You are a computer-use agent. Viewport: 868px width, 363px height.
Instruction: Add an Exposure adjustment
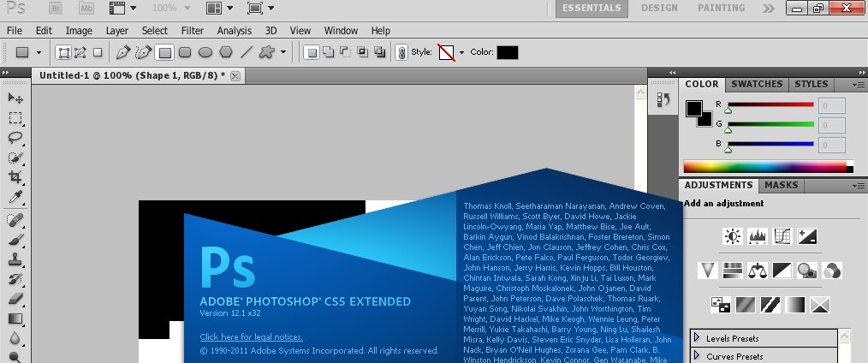coord(807,237)
